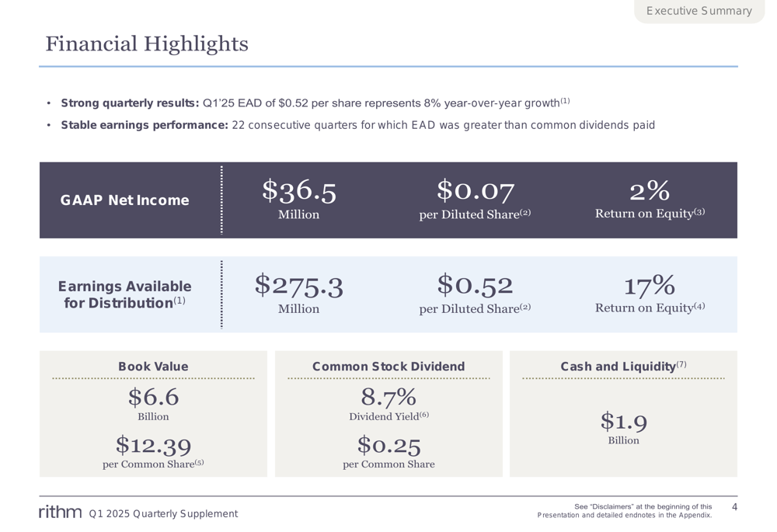Viewport: 777px width, 532px height.
Task: Select the $12.39 per Common Share value
Action: [153, 451]
